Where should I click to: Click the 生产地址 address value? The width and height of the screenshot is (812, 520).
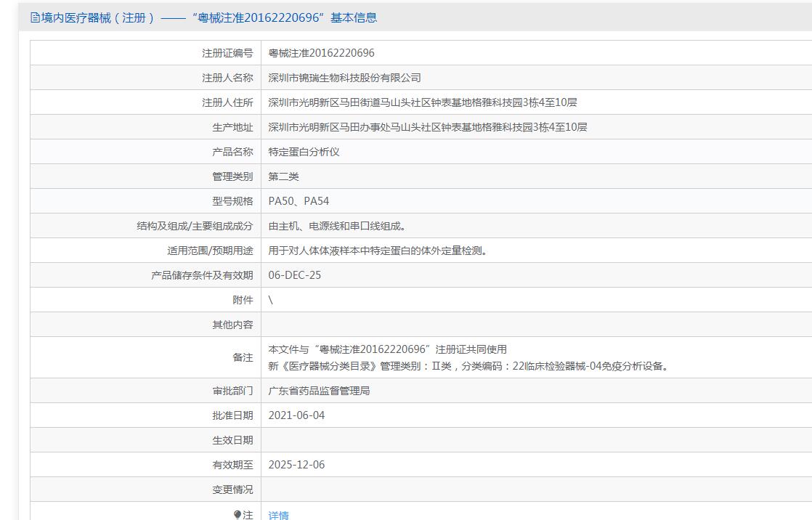coord(428,127)
